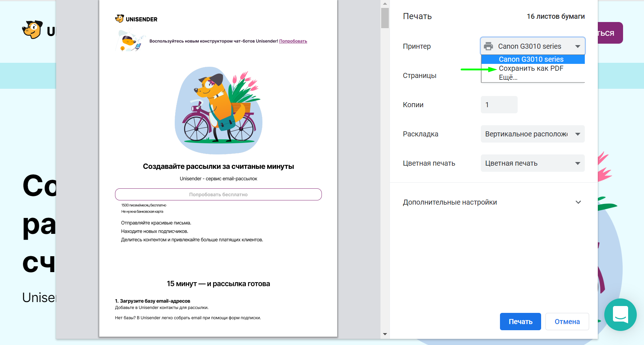Click the chat-bot constructor banner illustration
The image size is (644, 345).
click(x=130, y=41)
